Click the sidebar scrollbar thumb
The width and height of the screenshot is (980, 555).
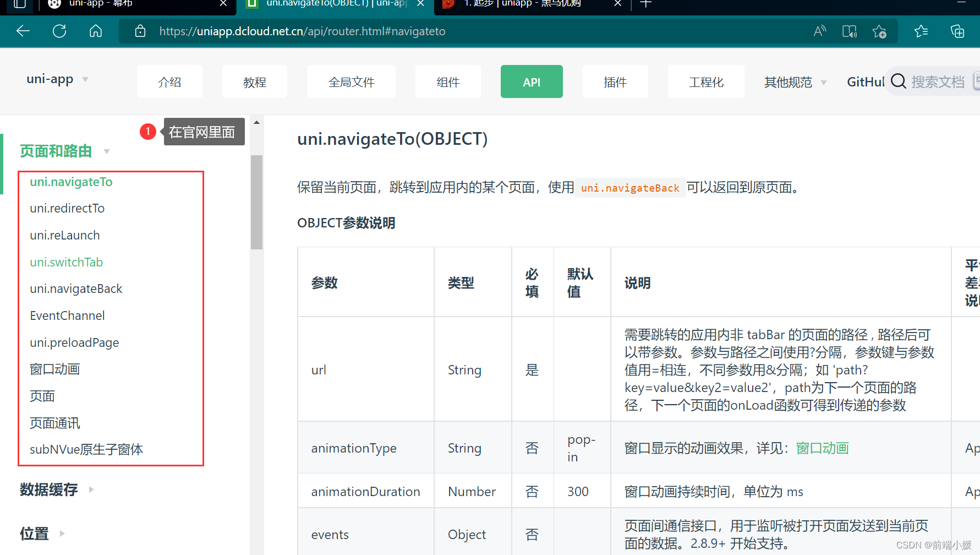256,202
